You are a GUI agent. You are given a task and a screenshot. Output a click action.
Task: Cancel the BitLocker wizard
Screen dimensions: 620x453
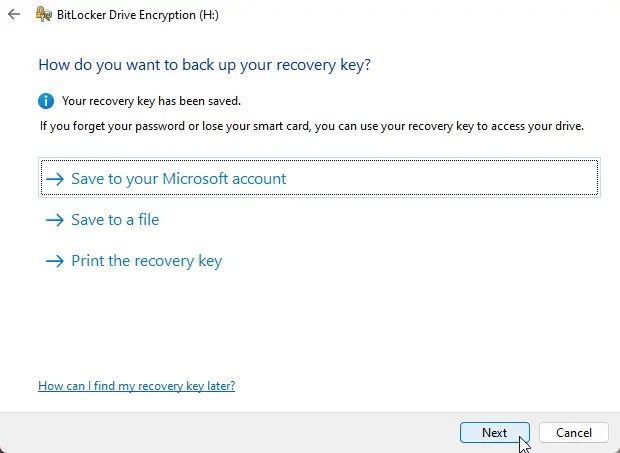pyautogui.click(x=573, y=433)
